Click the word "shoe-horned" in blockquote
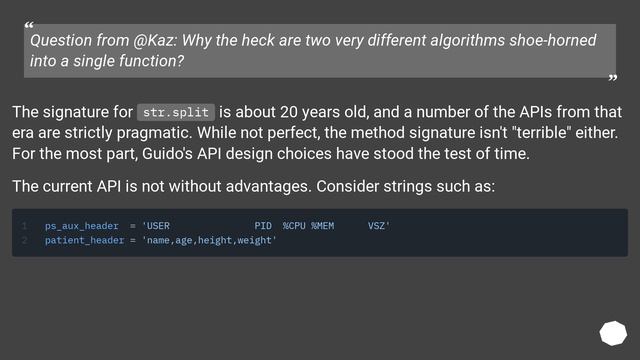Viewport: 640px width, 360px height. tap(553, 40)
